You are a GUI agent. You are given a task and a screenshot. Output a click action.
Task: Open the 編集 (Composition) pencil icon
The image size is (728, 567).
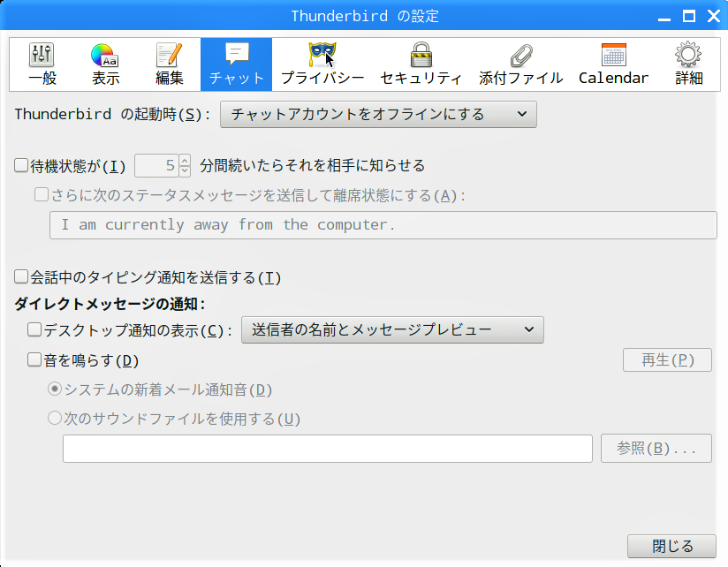169,64
